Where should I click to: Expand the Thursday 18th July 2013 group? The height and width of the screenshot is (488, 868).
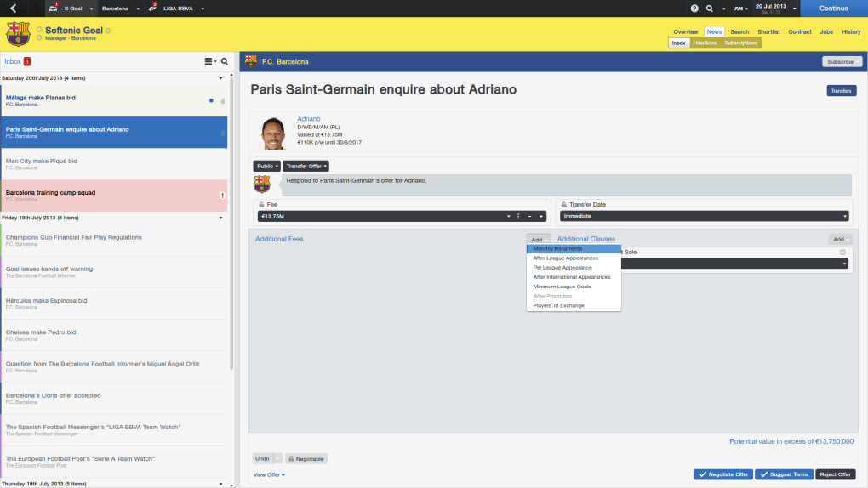tap(220, 484)
